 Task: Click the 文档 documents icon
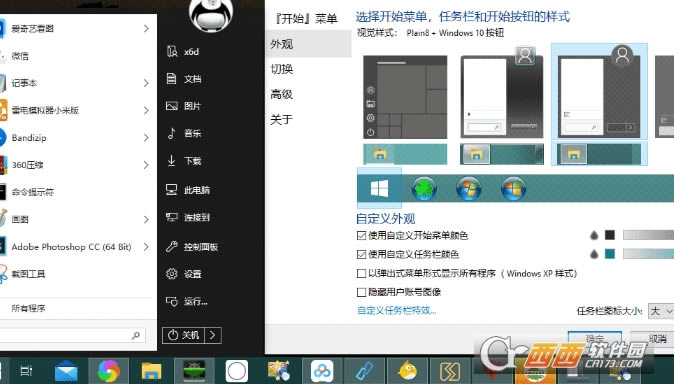click(172, 79)
